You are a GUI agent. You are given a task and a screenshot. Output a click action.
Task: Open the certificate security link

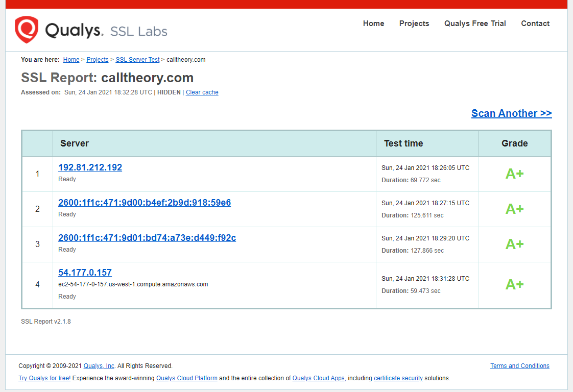click(x=398, y=378)
